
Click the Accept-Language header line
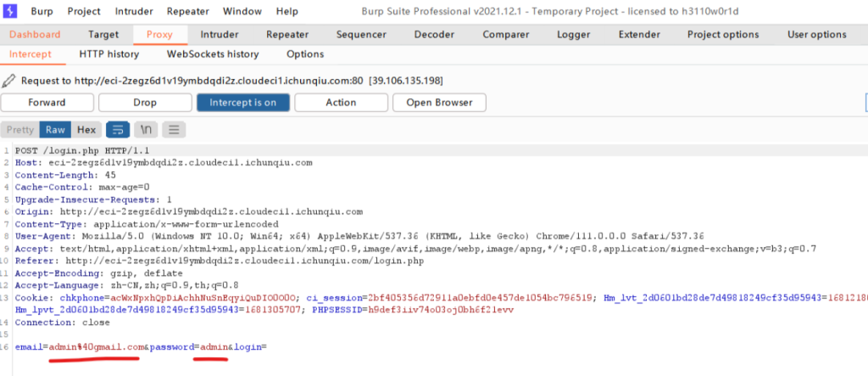tap(127, 285)
